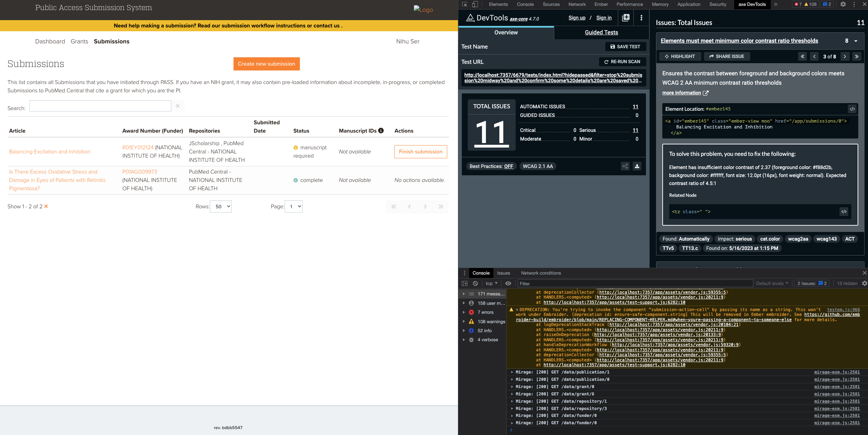Click the new test plus icon in axe DevTools
The image size is (868, 435).
626,18
